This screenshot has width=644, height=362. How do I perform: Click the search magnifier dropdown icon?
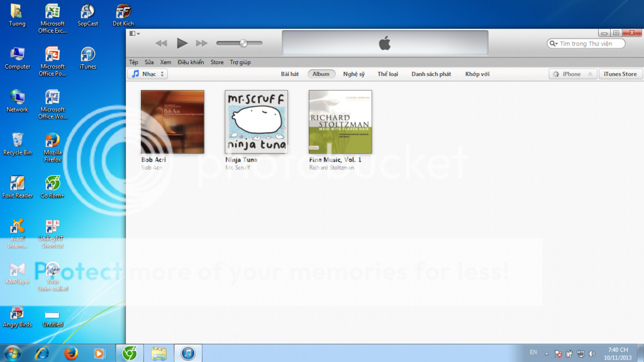553,43
